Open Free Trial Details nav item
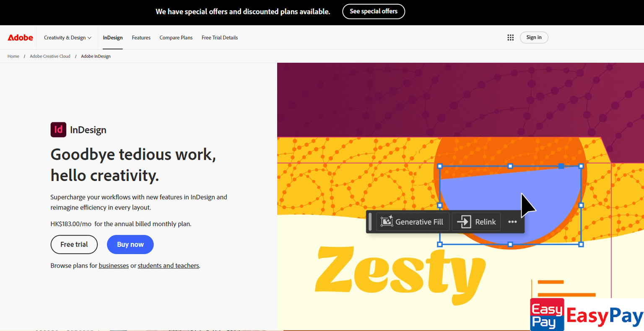The height and width of the screenshot is (331, 644). [x=220, y=38]
